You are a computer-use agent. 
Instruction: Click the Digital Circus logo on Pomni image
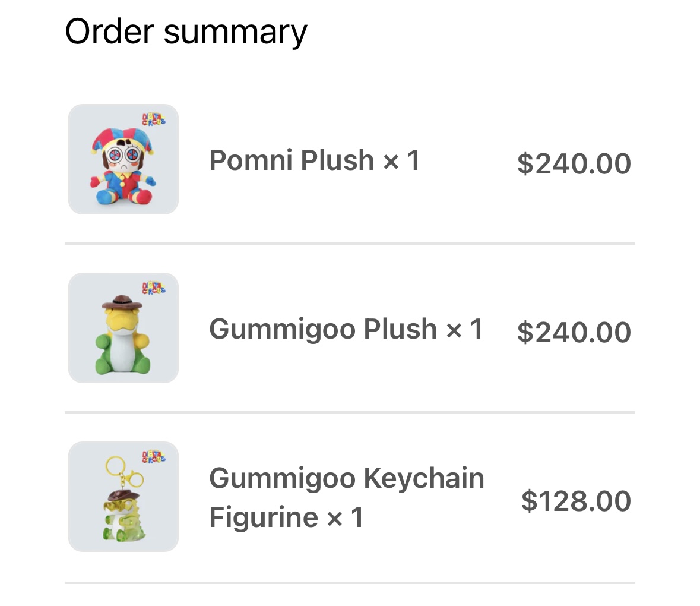154,119
